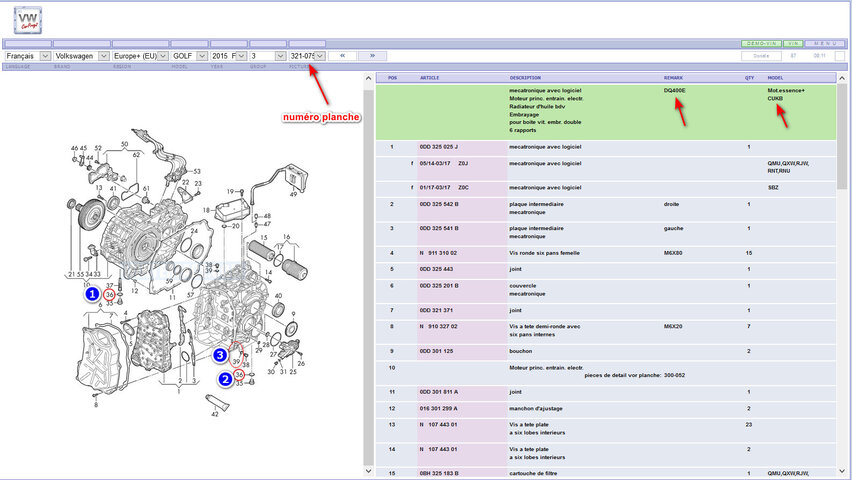Click M6X80 remark in row 4

click(673, 253)
